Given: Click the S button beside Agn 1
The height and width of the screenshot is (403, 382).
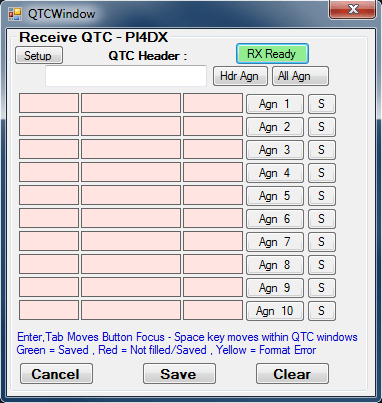Looking at the screenshot, I should click(322, 104).
